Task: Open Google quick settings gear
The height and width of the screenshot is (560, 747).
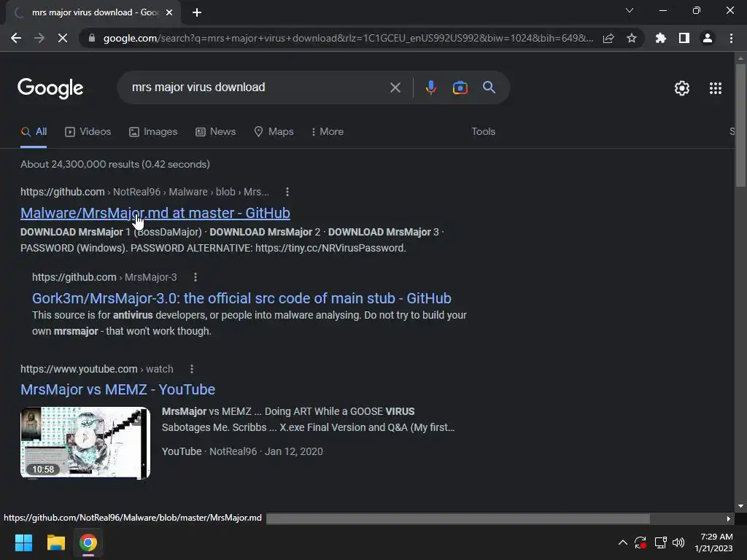Action: [x=682, y=88]
